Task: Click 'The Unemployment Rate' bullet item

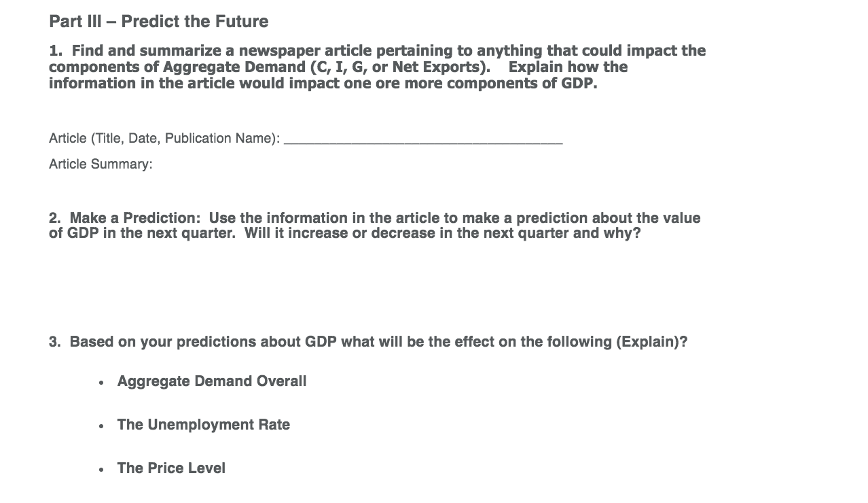Action: point(204,425)
